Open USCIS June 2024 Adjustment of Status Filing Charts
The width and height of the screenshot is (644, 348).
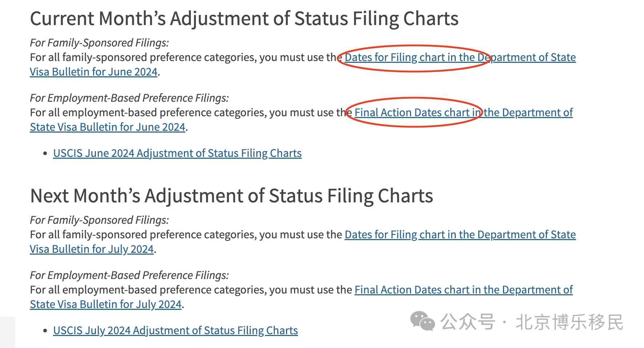click(177, 153)
